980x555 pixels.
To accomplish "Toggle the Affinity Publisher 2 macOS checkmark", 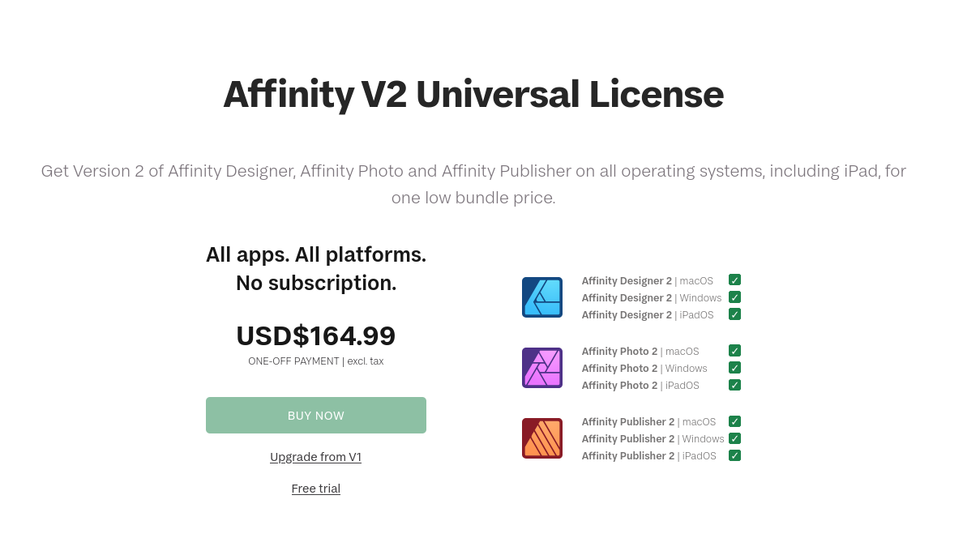I will (x=734, y=421).
